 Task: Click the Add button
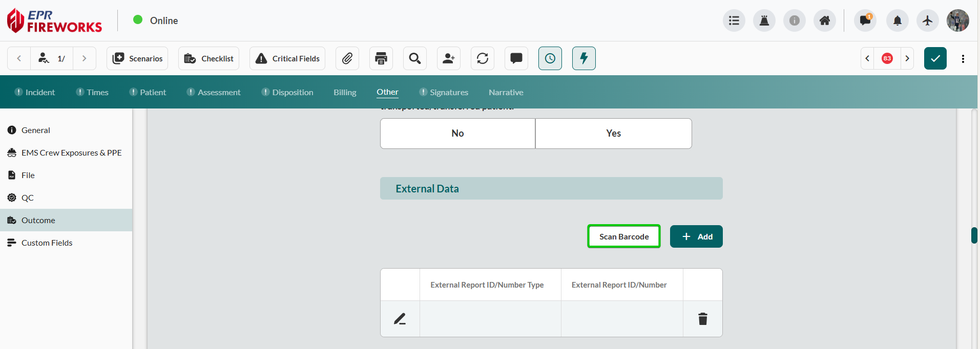(x=696, y=236)
